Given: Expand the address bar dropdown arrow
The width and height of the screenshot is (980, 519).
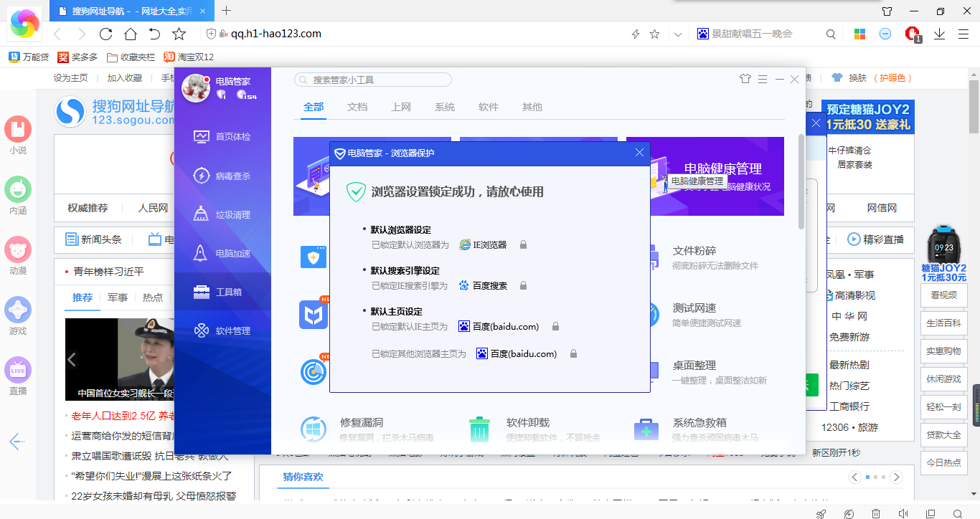Looking at the screenshot, I should coord(678,34).
